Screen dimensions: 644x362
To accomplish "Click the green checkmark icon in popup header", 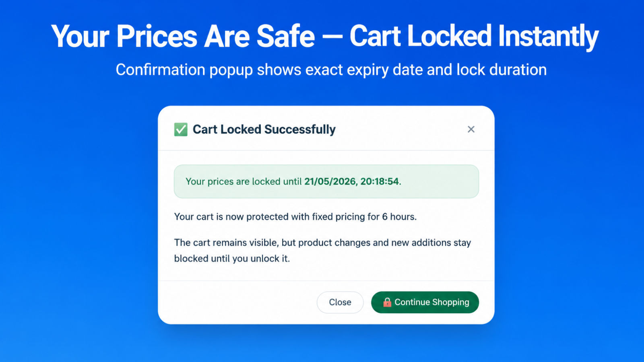I will click(x=181, y=130).
